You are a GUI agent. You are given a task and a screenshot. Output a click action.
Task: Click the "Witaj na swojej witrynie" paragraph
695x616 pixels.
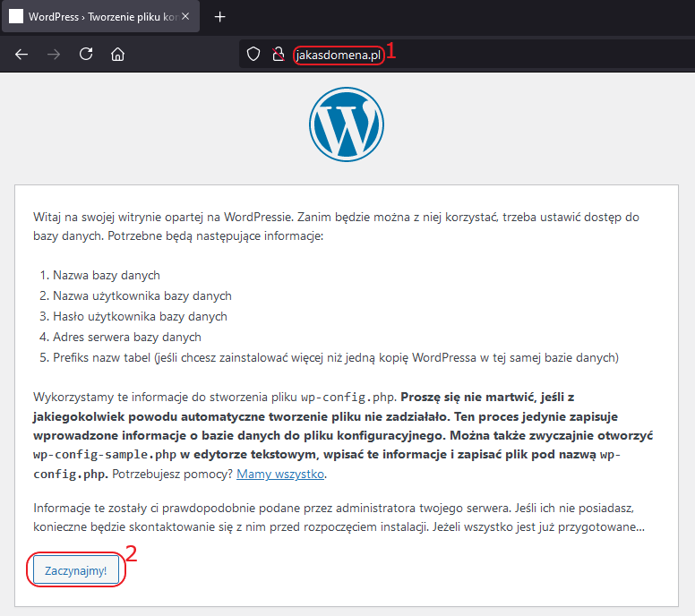tap(336, 226)
